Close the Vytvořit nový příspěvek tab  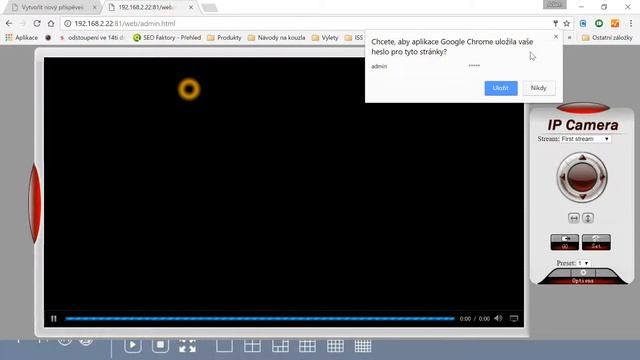coord(95,7)
